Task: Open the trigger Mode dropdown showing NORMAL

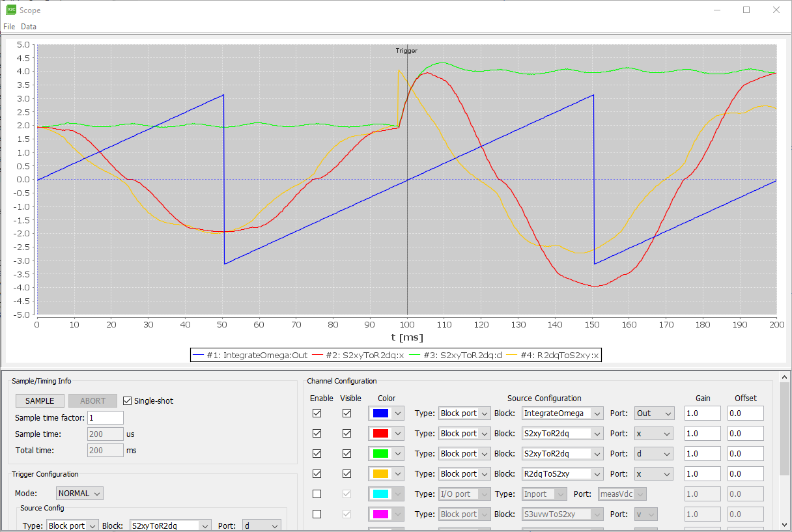Action: point(79,493)
